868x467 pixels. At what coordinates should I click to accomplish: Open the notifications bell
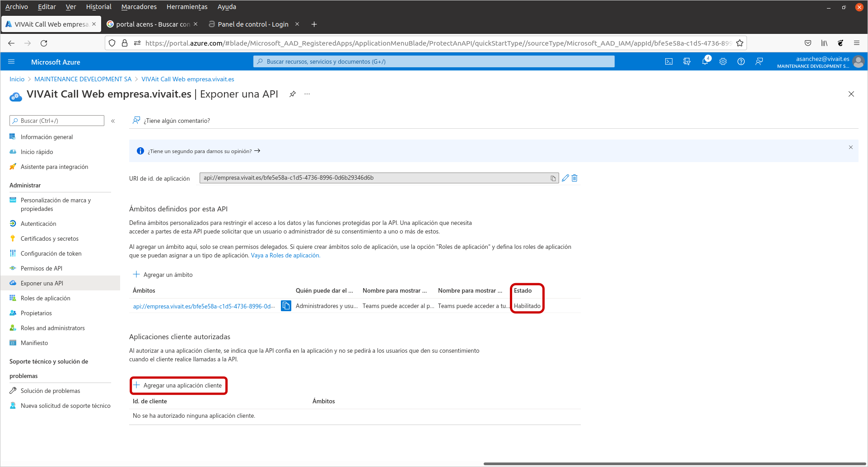(x=705, y=62)
